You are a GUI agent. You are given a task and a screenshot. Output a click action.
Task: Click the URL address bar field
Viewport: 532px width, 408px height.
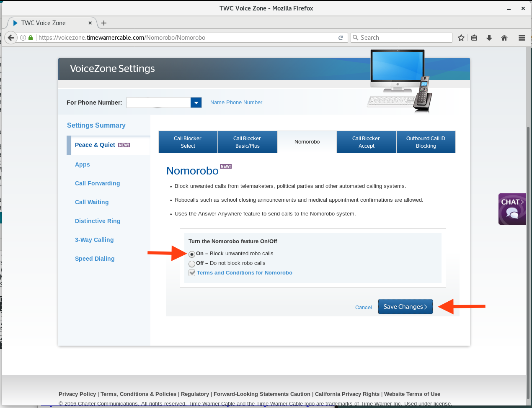click(184, 38)
